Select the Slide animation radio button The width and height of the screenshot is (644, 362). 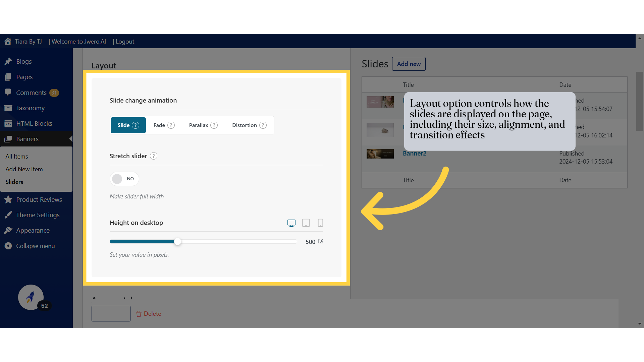click(x=128, y=125)
